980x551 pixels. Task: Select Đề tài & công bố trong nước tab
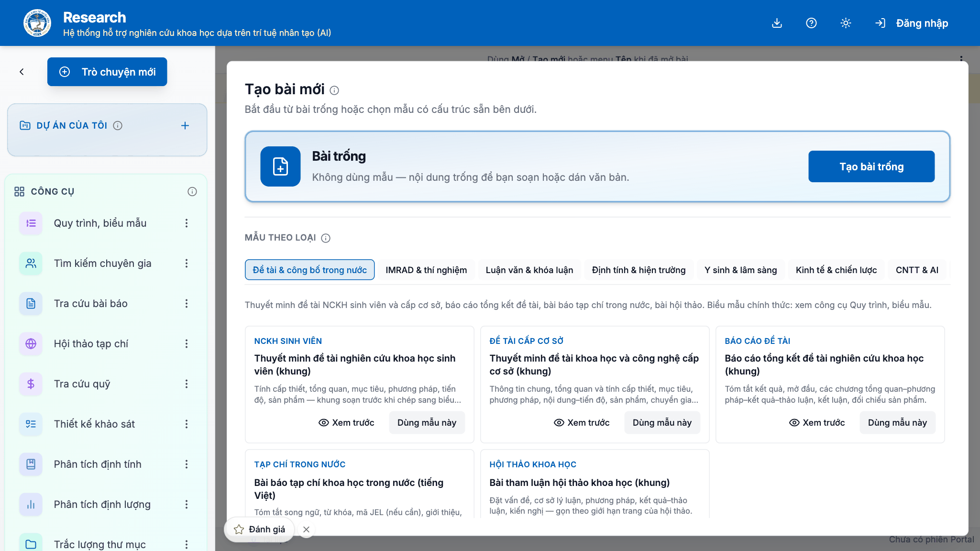click(309, 270)
